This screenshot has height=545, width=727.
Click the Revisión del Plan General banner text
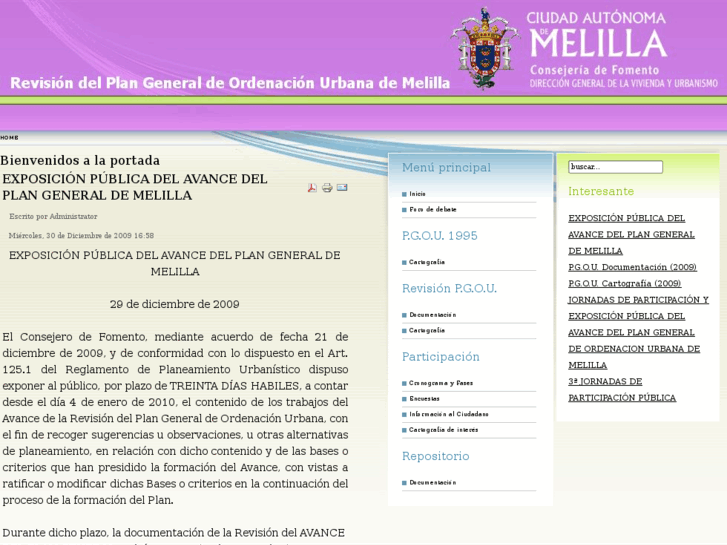(230, 83)
